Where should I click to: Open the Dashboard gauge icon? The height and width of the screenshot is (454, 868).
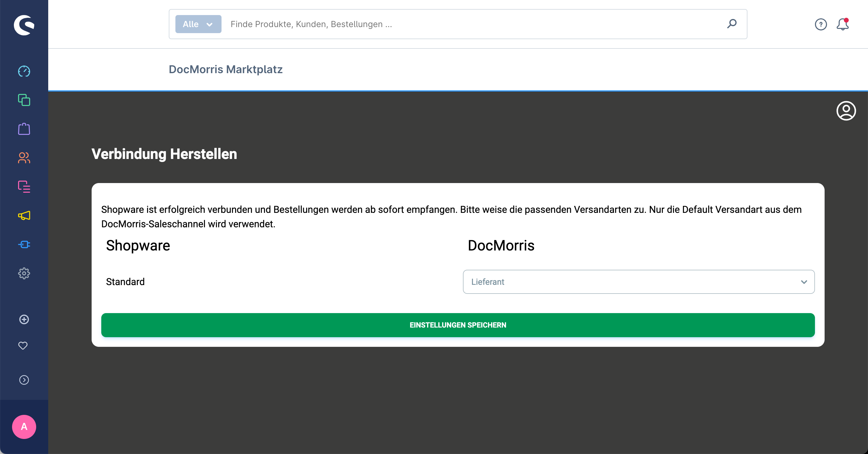pyautogui.click(x=24, y=71)
